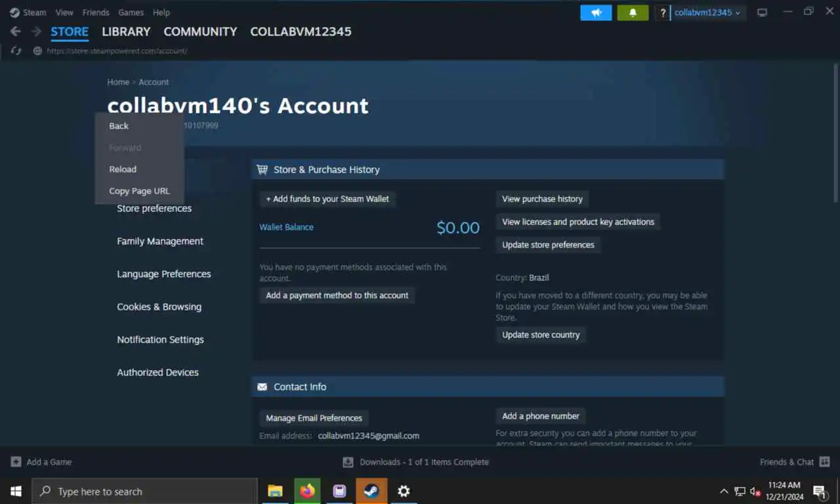Click the envelope icon in Contact Info header
This screenshot has width=840, height=504.
[262, 387]
